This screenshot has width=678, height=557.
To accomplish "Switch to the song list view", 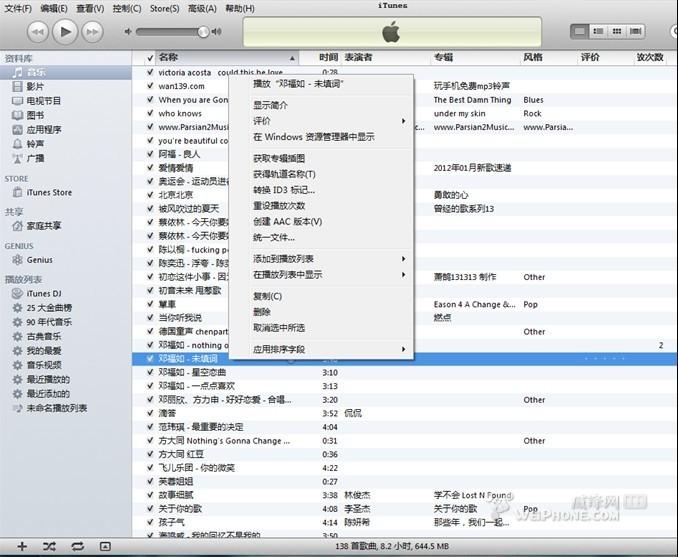I will pos(580,31).
